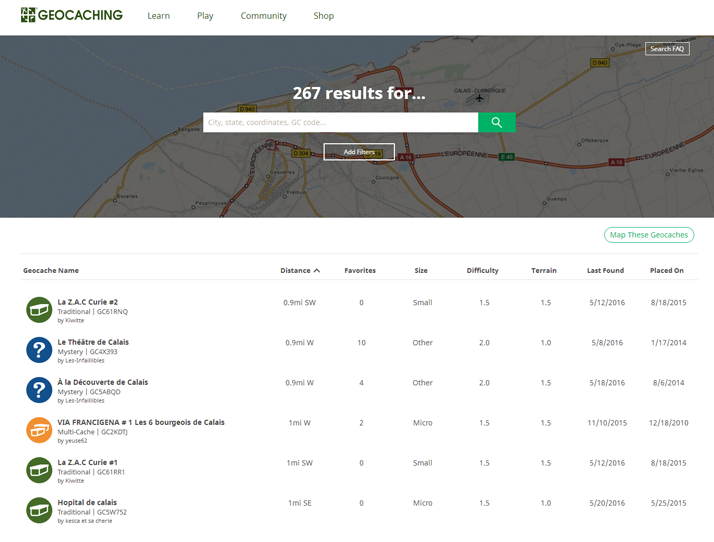Click Map These Geocaches button
The height and width of the screenshot is (542, 714).
648,235
